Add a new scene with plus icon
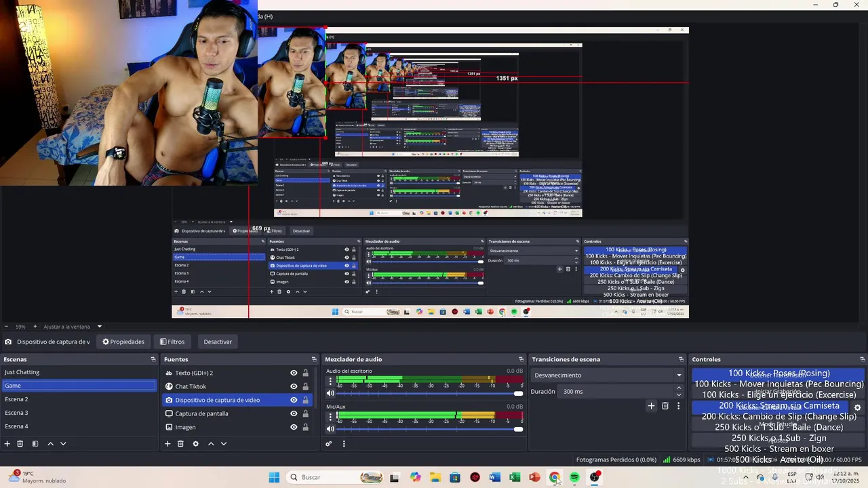 [x=7, y=444]
